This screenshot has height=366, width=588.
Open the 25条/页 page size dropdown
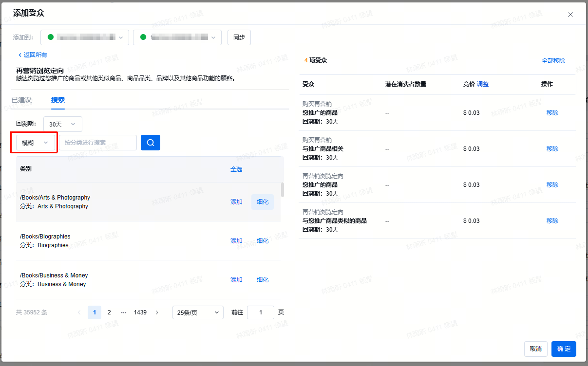(198, 312)
